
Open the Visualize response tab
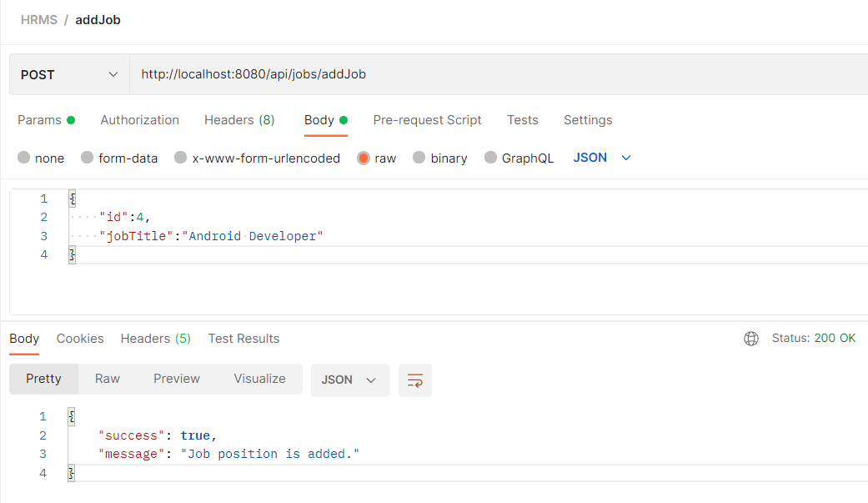click(x=259, y=378)
